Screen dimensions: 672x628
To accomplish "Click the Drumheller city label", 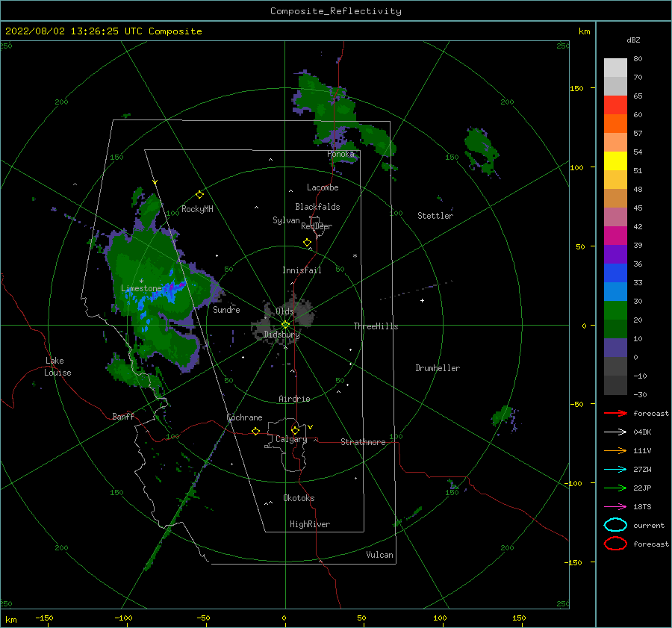I will pyautogui.click(x=438, y=368).
